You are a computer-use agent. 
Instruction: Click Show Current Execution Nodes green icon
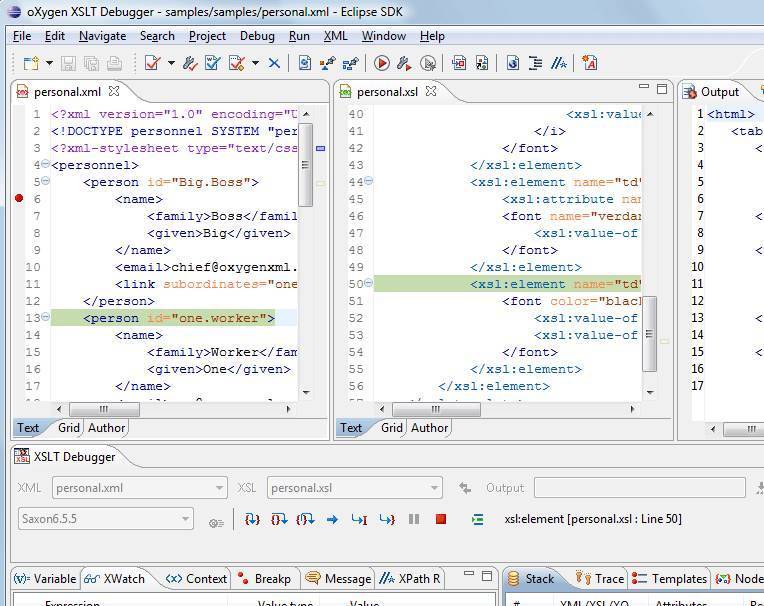pos(478,519)
